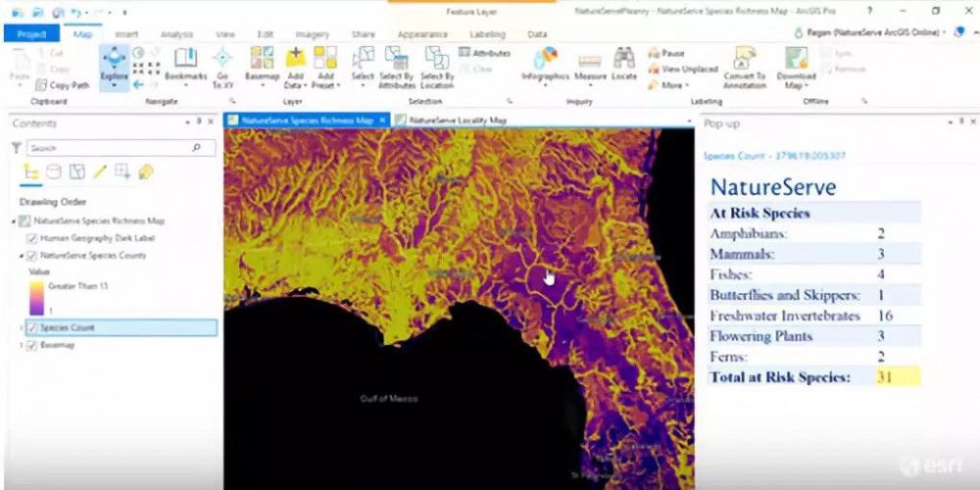980x490 pixels.
Task: Click the Save project icon in quick access
Action: (x=37, y=12)
